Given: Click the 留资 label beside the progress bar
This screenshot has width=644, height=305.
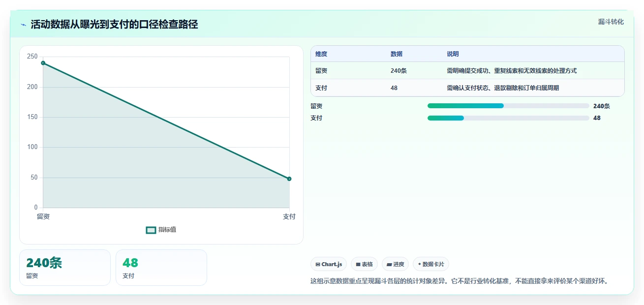Looking at the screenshot, I should pyautogui.click(x=316, y=106).
